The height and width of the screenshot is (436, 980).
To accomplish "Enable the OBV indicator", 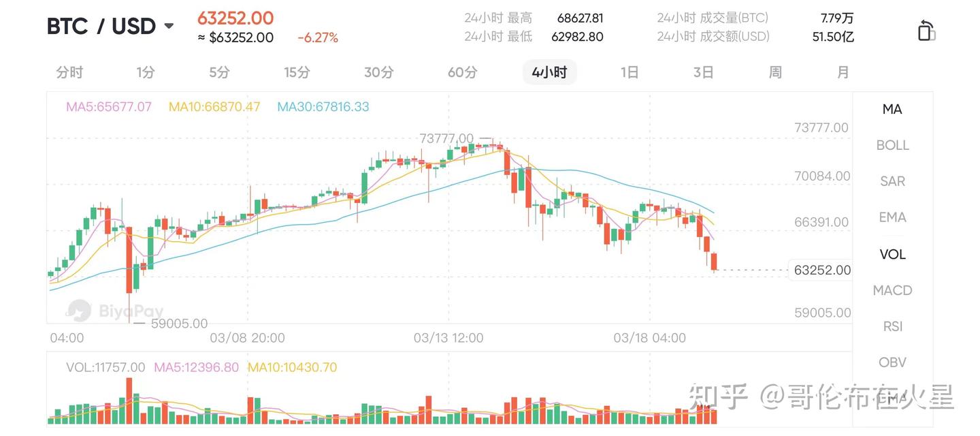I will [892, 362].
